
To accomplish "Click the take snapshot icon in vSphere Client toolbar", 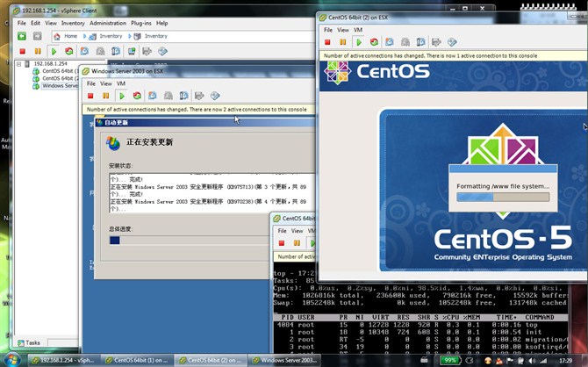I will click(84, 51).
